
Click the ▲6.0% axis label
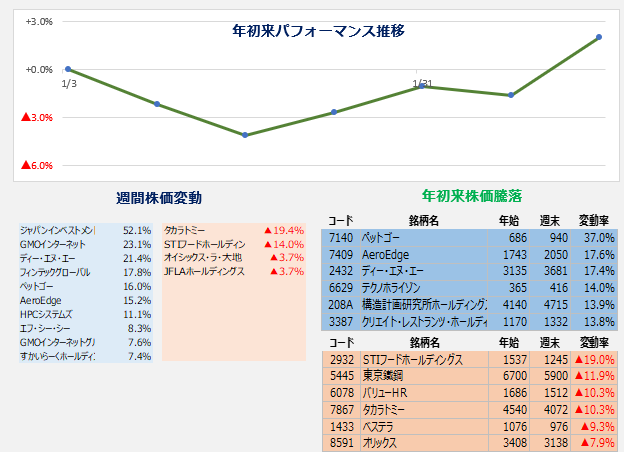37,166
